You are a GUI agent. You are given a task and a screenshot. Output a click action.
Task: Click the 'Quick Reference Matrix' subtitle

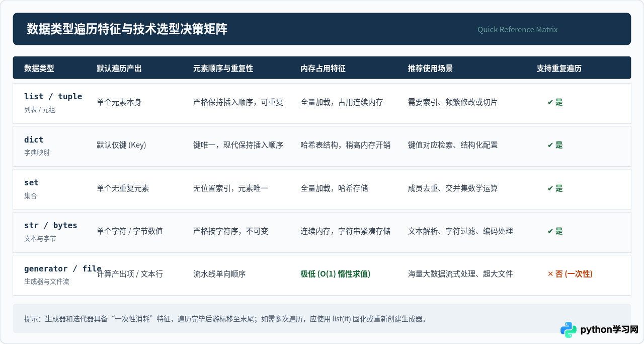pos(518,30)
